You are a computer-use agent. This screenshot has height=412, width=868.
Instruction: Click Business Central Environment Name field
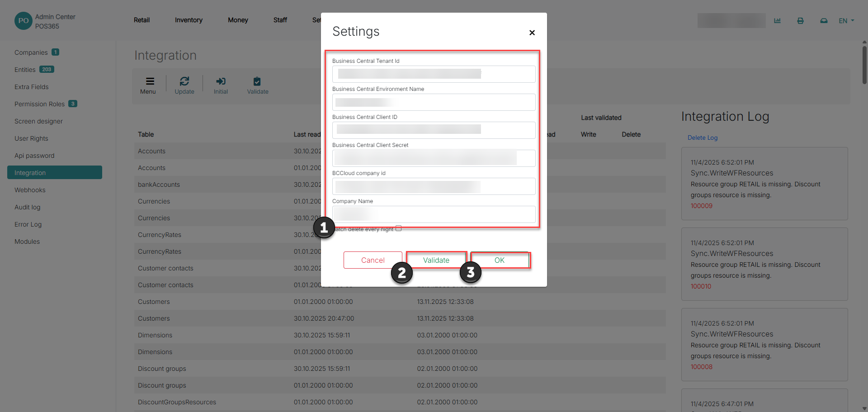click(434, 102)
